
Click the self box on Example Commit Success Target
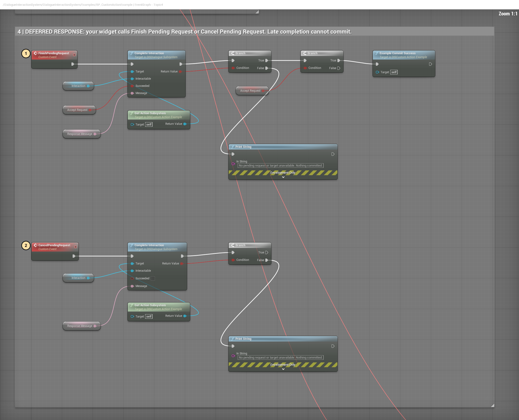pos(394,72)
